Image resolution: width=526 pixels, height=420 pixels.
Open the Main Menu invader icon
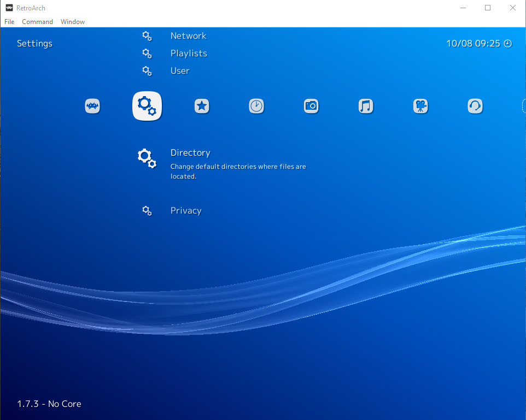click(x=92, y=106)
